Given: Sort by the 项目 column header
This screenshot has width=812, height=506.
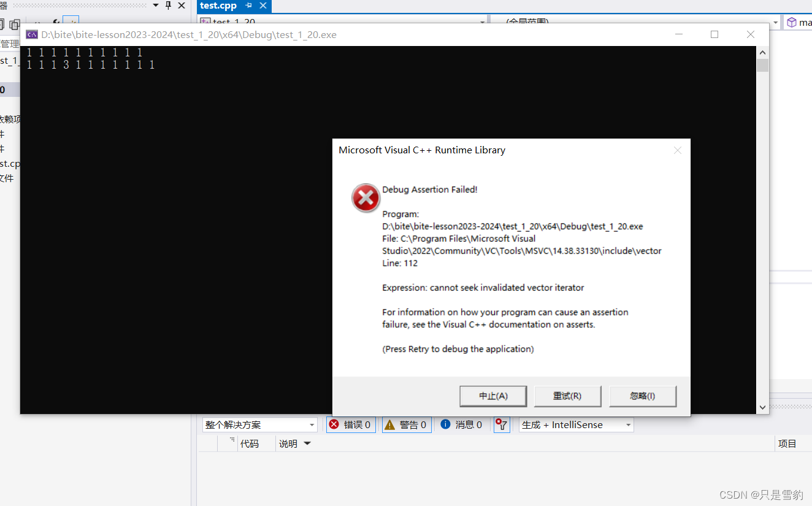Looking at the screenshot, I should [787, 443].
